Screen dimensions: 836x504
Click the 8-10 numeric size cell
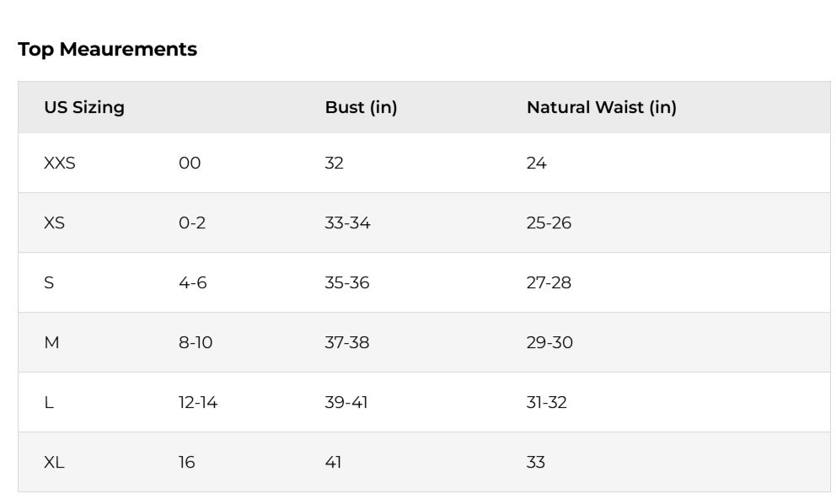[x=195, y=343]
